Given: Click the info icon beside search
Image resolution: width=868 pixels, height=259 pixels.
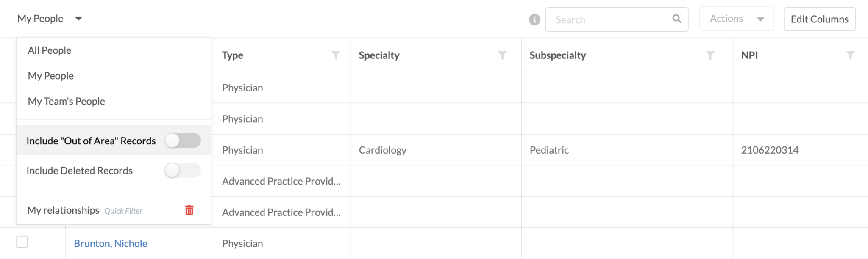Looking at the screenshot, I should (534, 19).
